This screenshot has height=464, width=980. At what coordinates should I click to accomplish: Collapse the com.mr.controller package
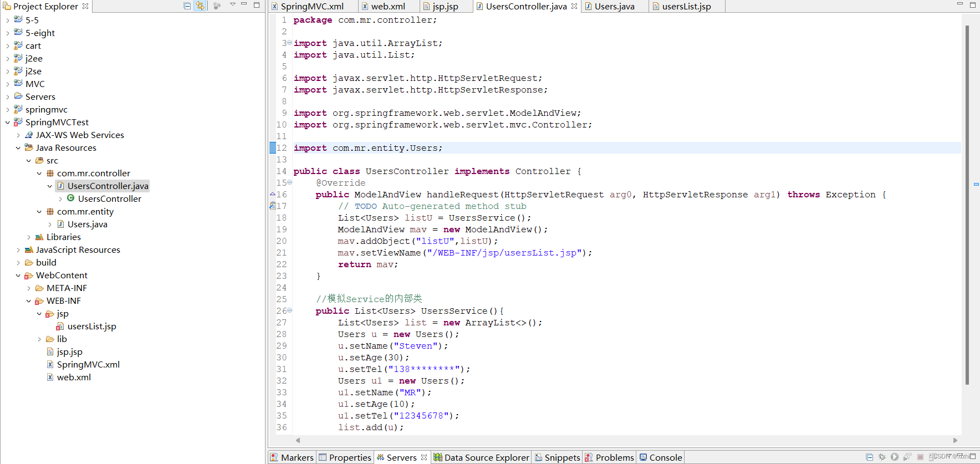[39, 174]
